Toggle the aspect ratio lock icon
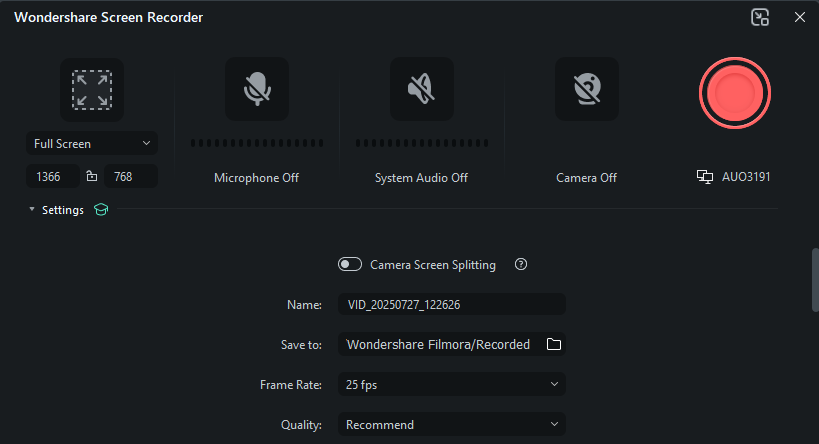This screenshot has height=444, width=819. tap(92, 176)
